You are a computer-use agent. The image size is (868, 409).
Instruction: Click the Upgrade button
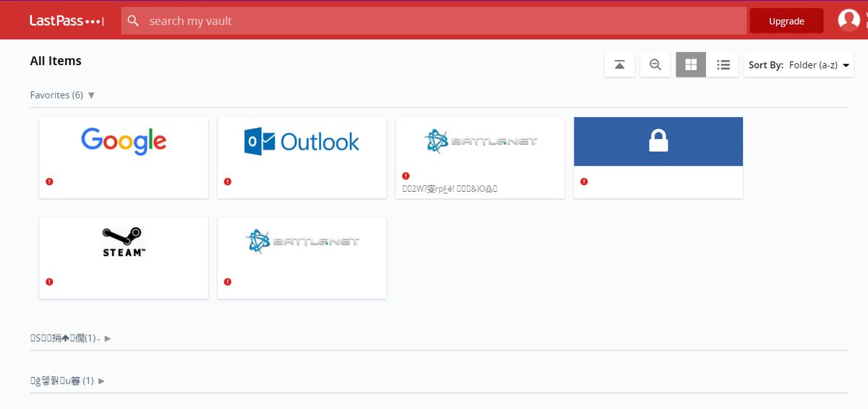click(x=786, y=21)
